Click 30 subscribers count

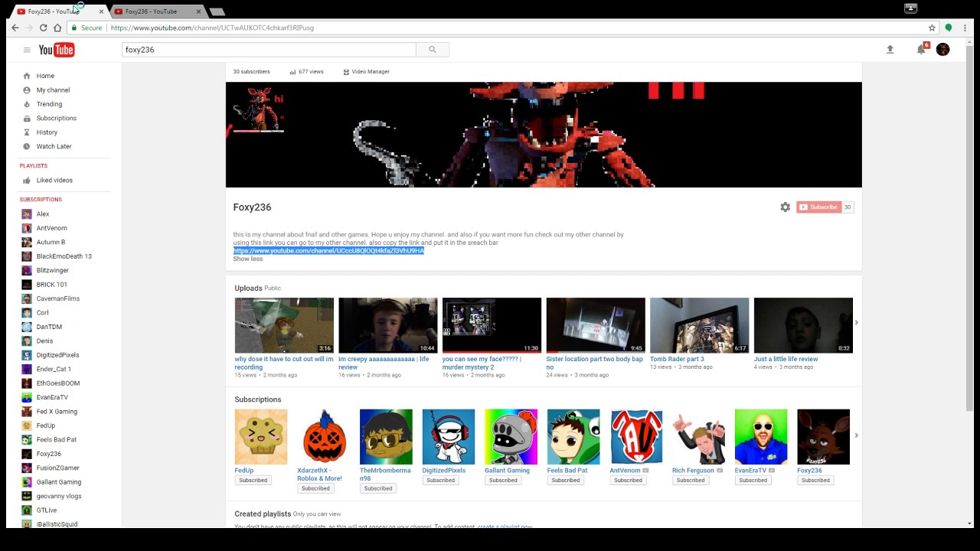click(x=251, y=72)
